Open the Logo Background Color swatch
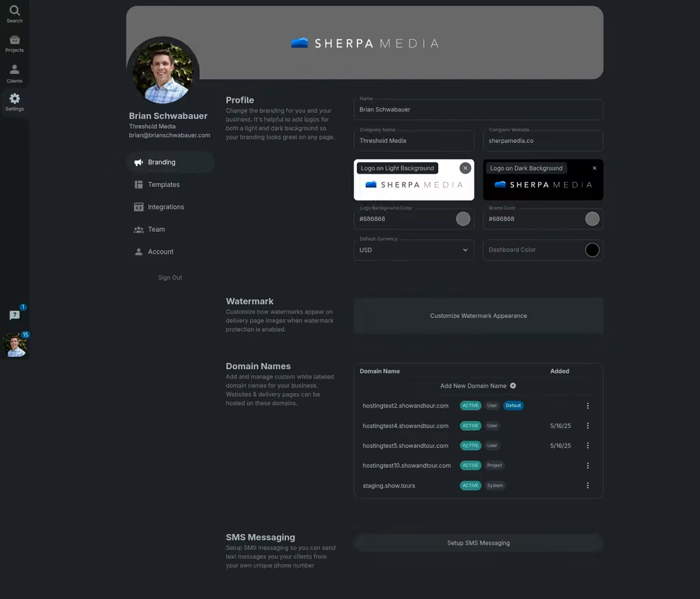The width and height of the screenshot is (700, 599). pos(463,219)
